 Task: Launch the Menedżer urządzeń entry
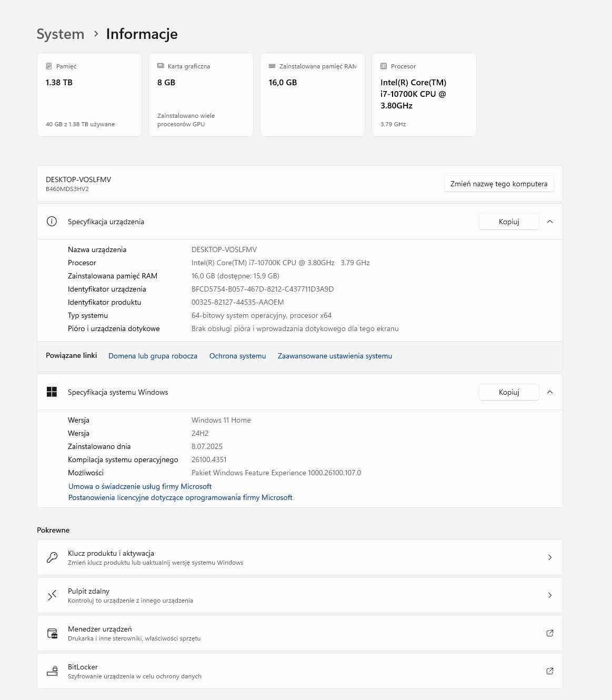point(300,633)
